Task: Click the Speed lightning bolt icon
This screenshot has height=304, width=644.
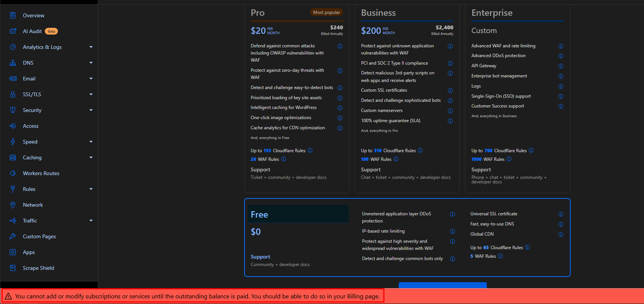Action: (13, 142)
